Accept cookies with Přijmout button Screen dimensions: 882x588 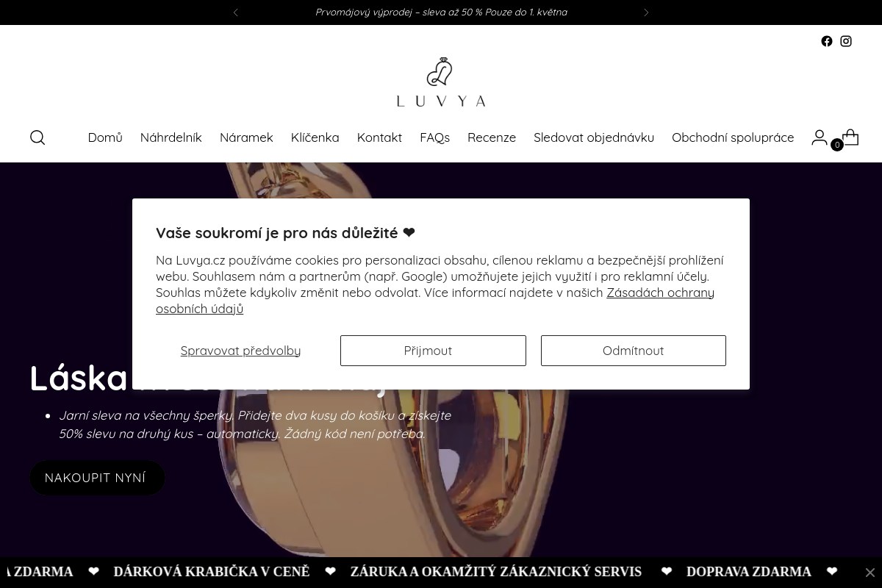pyautogui.click(x=433, y=351)
